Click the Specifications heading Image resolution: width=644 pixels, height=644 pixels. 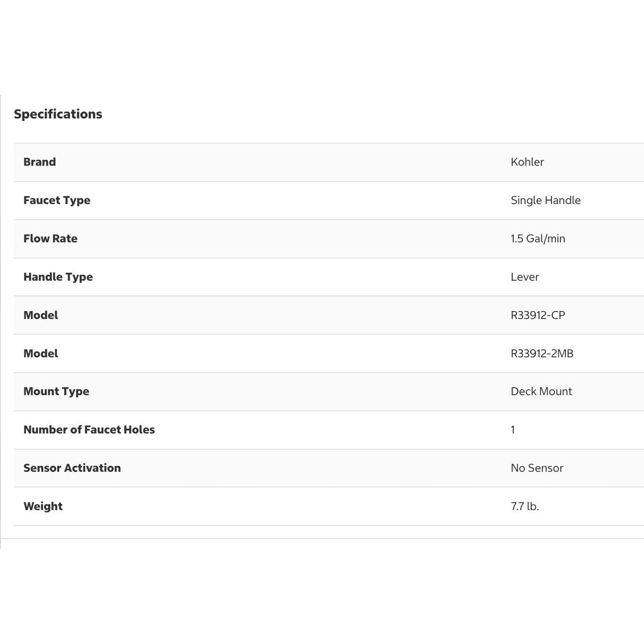(x=58, y=114)
